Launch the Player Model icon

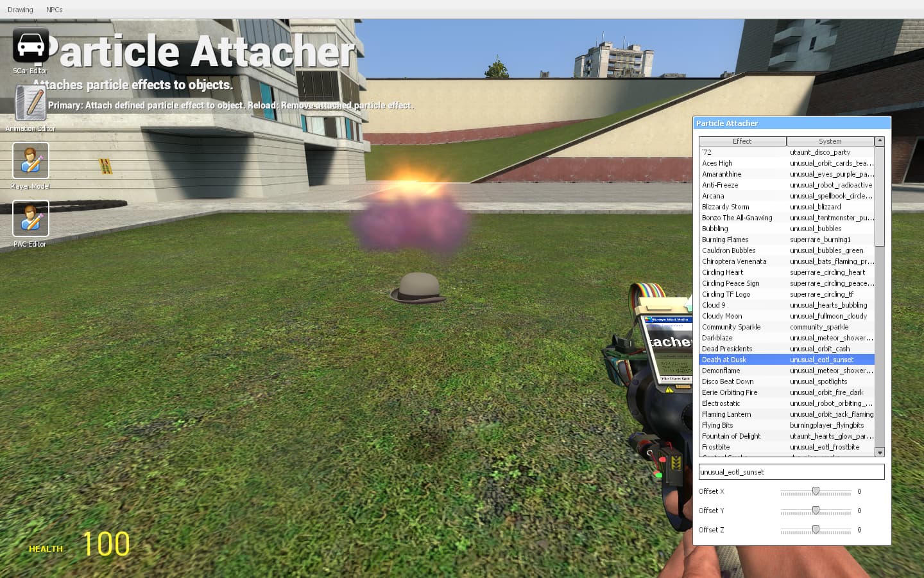(31, 161)
